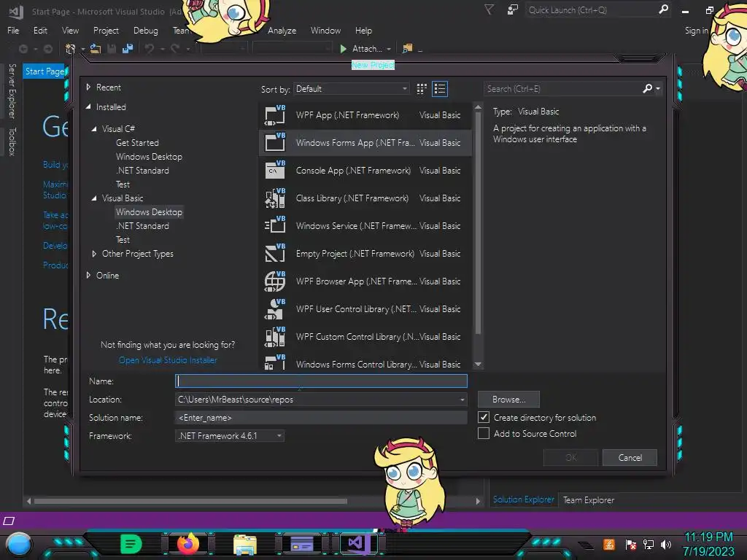
Task: Click Sign in at top right
Action: [x=696, y=31]
